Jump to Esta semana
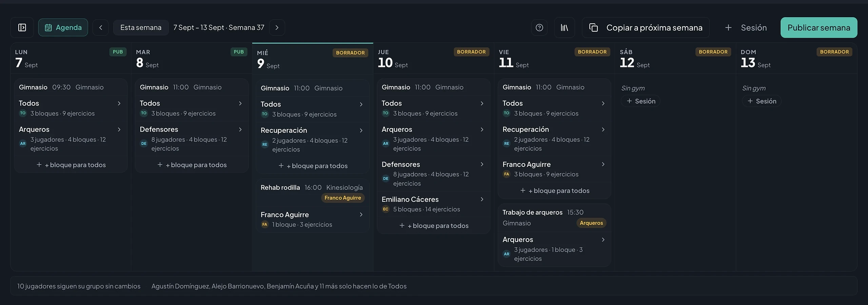868x305 pixels. pos(141,27)
